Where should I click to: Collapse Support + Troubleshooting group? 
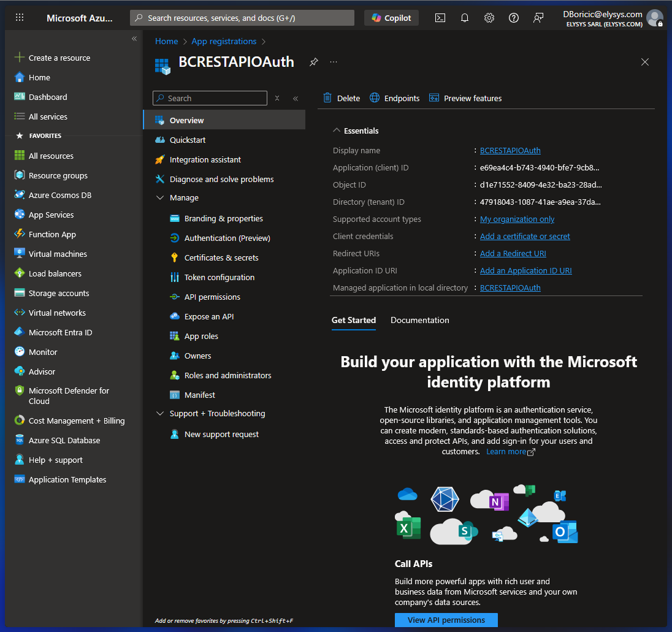click(x=160, y=414)
